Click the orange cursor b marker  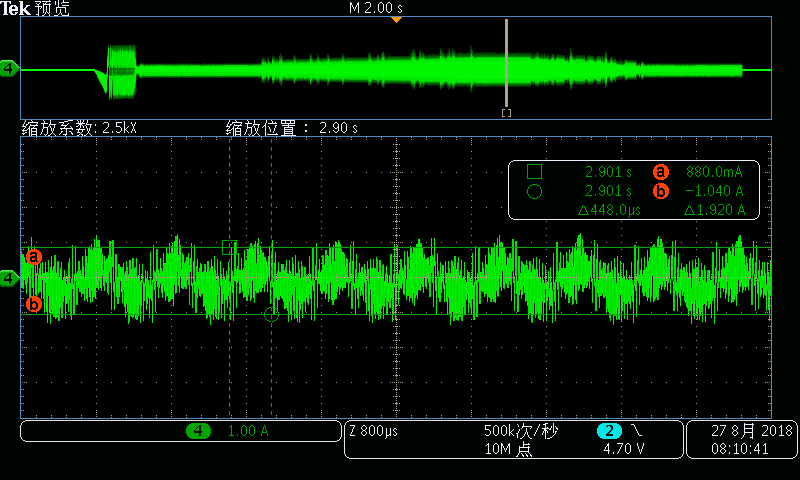(x=34, y=304)
